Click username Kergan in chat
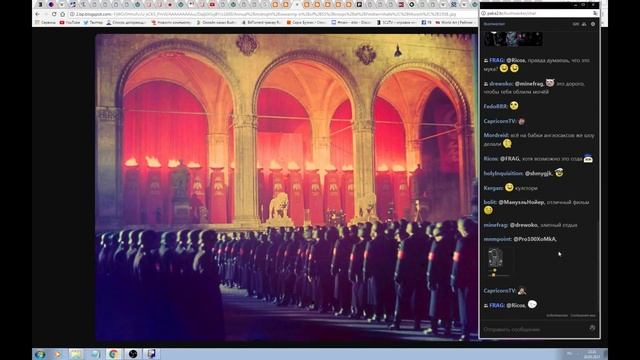640x360 pixels. (493, 188)
